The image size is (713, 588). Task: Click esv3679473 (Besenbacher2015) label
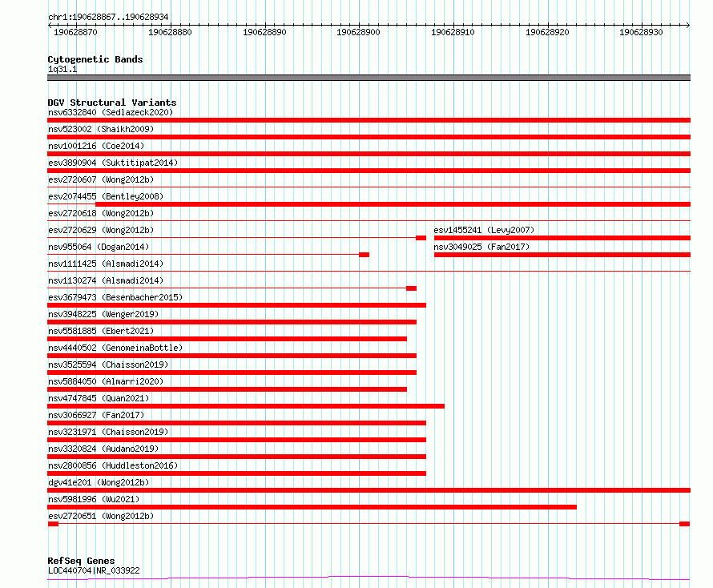pos(115,297)
